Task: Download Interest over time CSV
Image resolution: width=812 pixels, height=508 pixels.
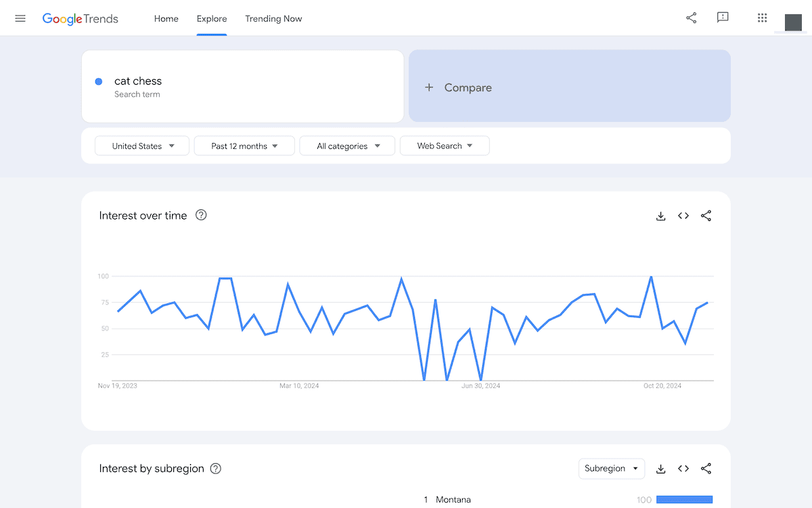Action: [x=661, y=216]
